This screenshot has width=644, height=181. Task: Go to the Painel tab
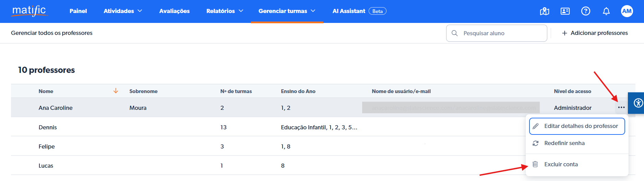78,11
